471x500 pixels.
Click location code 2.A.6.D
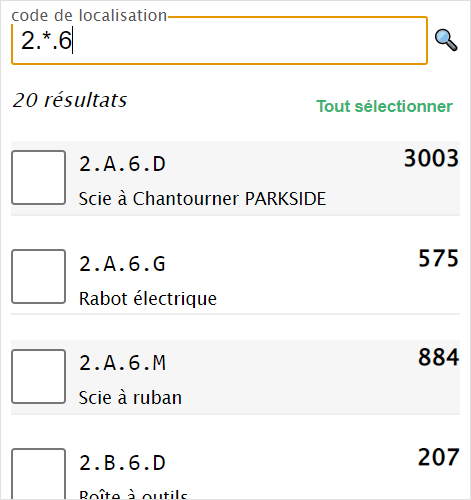pos(122,164)
